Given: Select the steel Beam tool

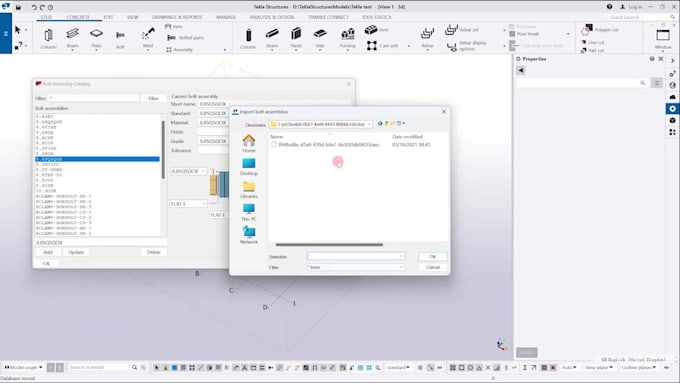Looking at the screenshot, I should click(x=72, y=38).
